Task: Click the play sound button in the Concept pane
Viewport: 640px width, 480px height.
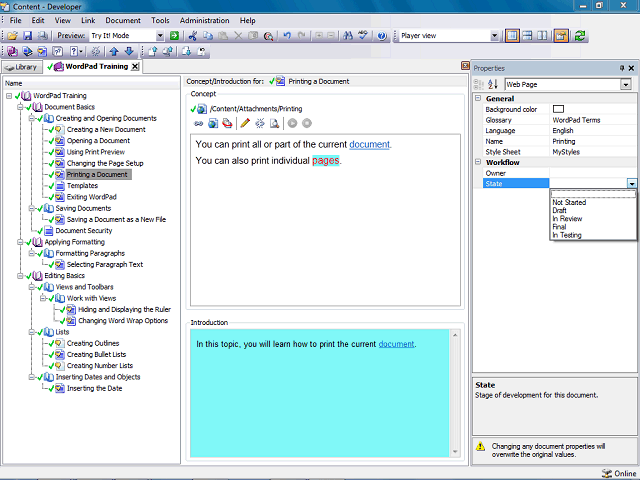Action: click(x=292, y=123)
